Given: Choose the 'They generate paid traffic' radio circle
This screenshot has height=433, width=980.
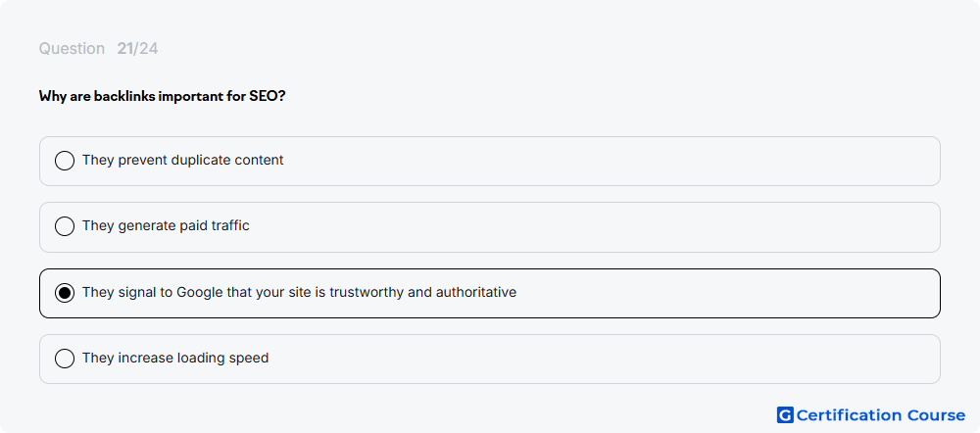Looking at the screenshot, I should tap(65, 226).
